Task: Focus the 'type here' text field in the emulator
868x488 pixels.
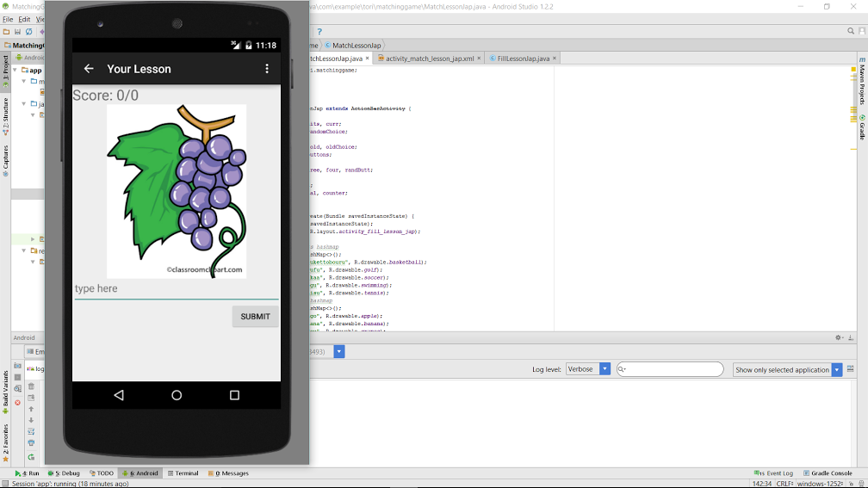Action: pos(177,289)
